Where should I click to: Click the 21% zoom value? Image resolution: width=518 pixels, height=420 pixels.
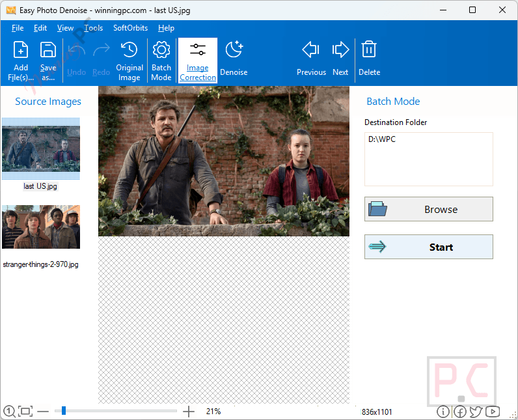213,412
